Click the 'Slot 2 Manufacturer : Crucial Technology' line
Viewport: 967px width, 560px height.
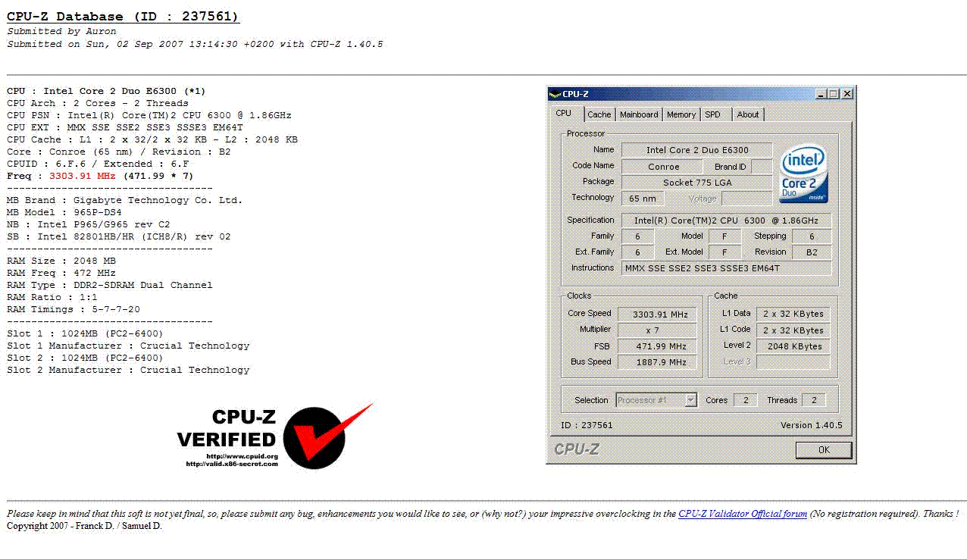tap(128, 370)
